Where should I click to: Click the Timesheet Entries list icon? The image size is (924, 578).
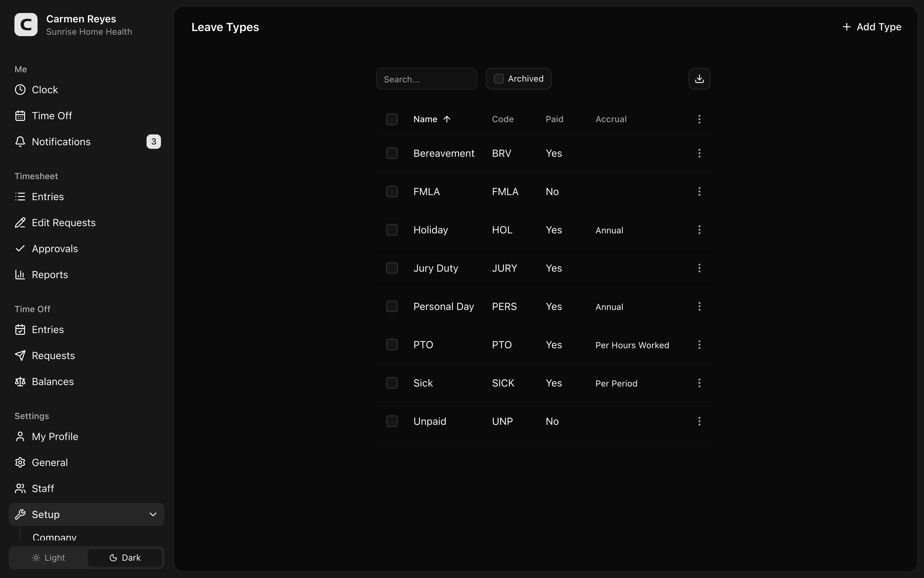click(20, 197)
